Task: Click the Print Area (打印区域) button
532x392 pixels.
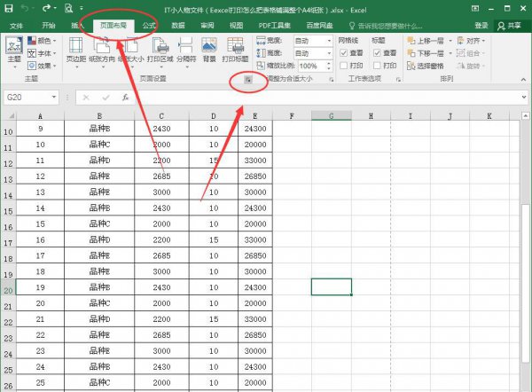Action: (160, 52)
